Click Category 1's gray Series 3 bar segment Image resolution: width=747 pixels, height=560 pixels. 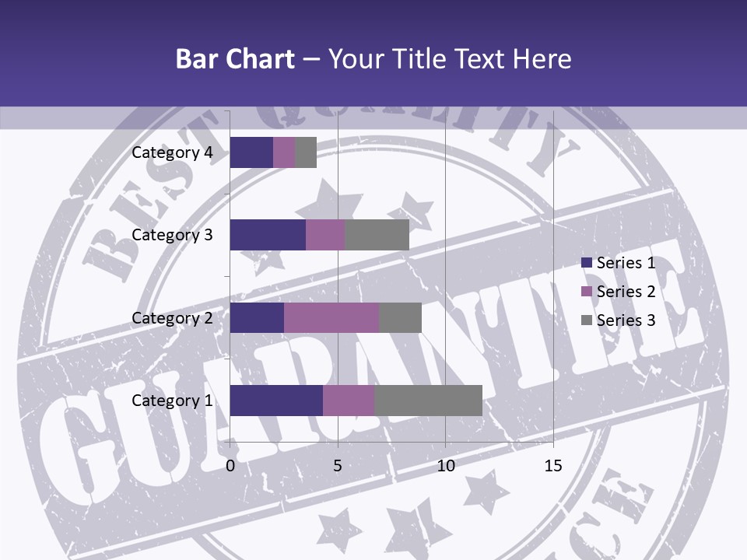428,401
